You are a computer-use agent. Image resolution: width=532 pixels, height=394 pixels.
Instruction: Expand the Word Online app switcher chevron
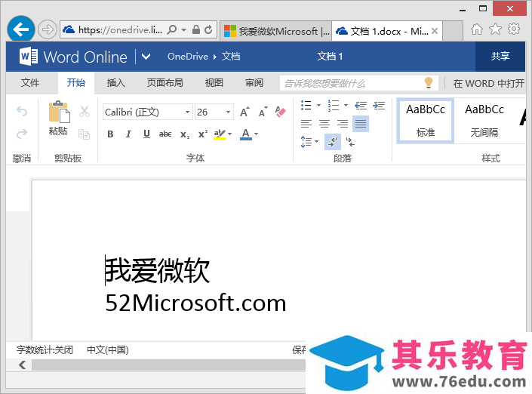pyautogui.click(x=146, y=57)
